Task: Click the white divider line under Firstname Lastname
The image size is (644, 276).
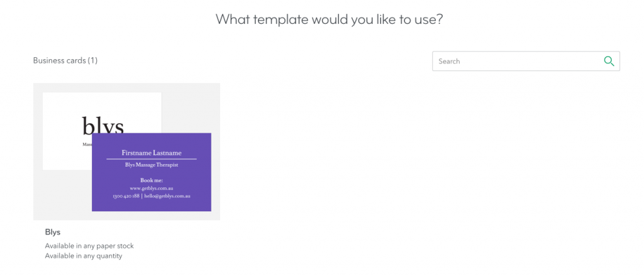Action: [x=152, y=159]
